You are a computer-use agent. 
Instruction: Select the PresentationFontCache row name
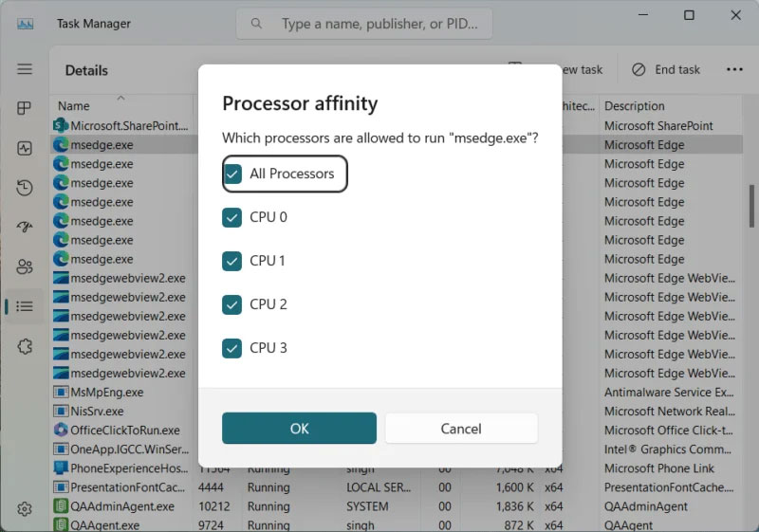tap(128, 487)
